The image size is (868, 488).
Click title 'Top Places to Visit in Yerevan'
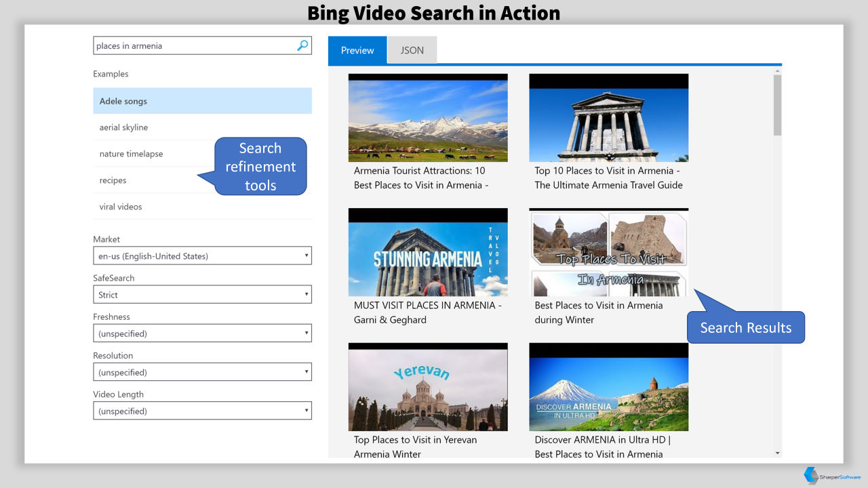(415, 447)
